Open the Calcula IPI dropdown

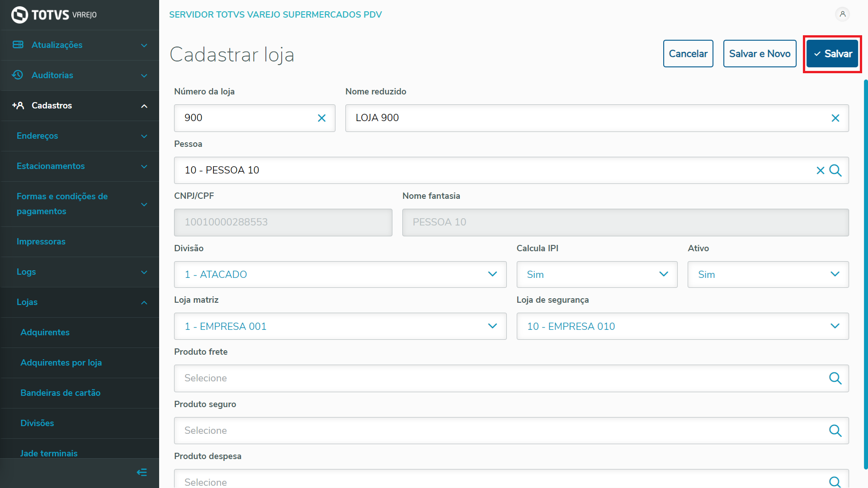[x=597, y=274]
